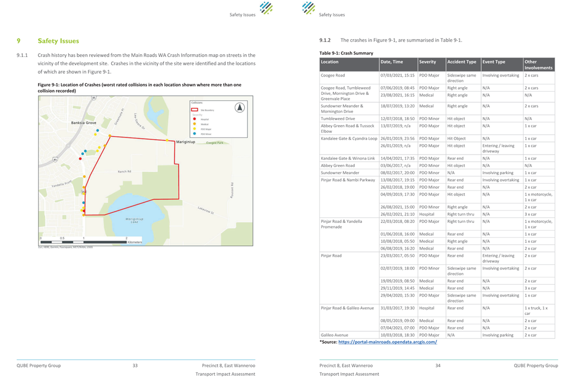Click page number 33 in the footer
Screen dimensions: 575x392
pyautogui.click(x=135, y=366)
